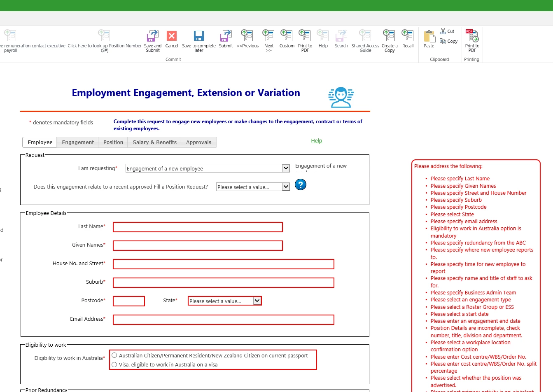
Task: Click remuneration contact executive payroll icon
Action: point(10,35)
